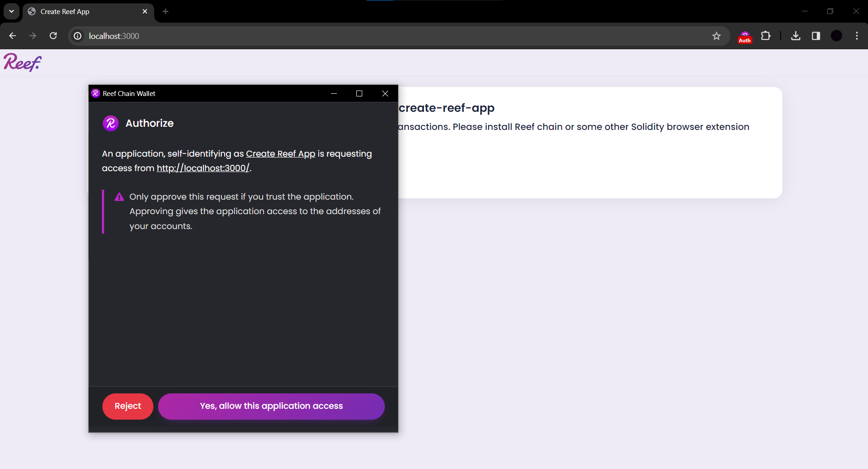
Task: Reload the page with the refresh icon
Action: [x=53, y=36]
